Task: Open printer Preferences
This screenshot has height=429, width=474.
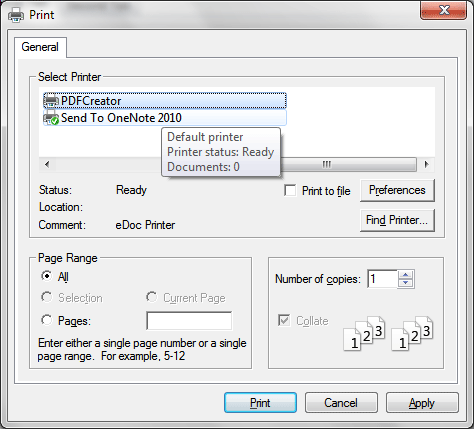Action: (x=397, y=190)
